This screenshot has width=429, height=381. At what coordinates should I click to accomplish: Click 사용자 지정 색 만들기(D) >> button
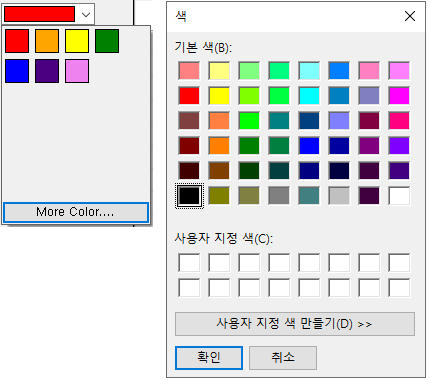coord(295,324)
